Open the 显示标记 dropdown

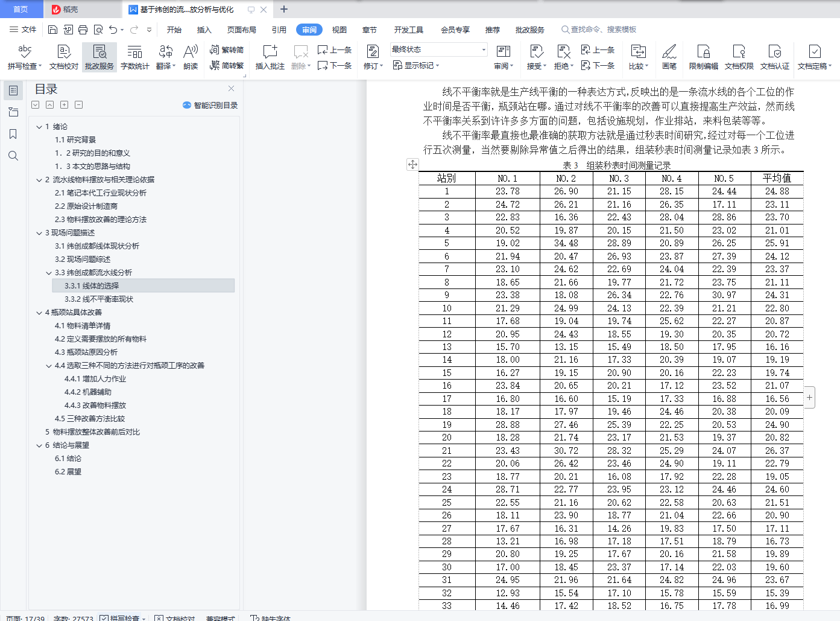pos(416,65)
